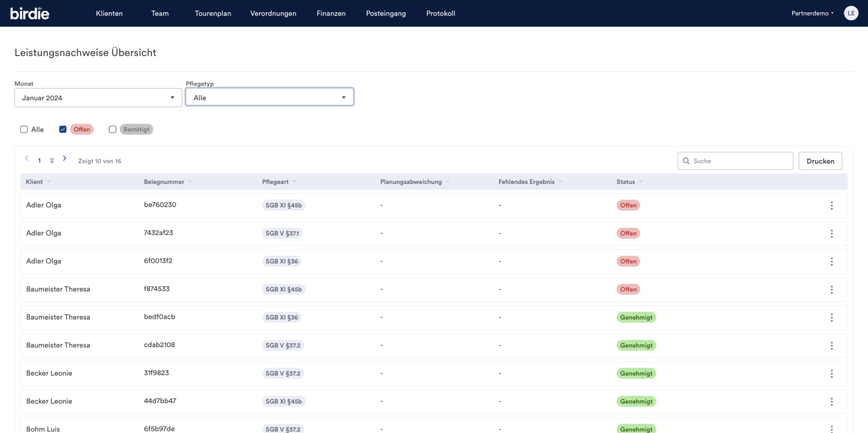The width and height of the screenshot is (868, 433).
Task: Check the Alle filter checkbox
Action: 24,129
